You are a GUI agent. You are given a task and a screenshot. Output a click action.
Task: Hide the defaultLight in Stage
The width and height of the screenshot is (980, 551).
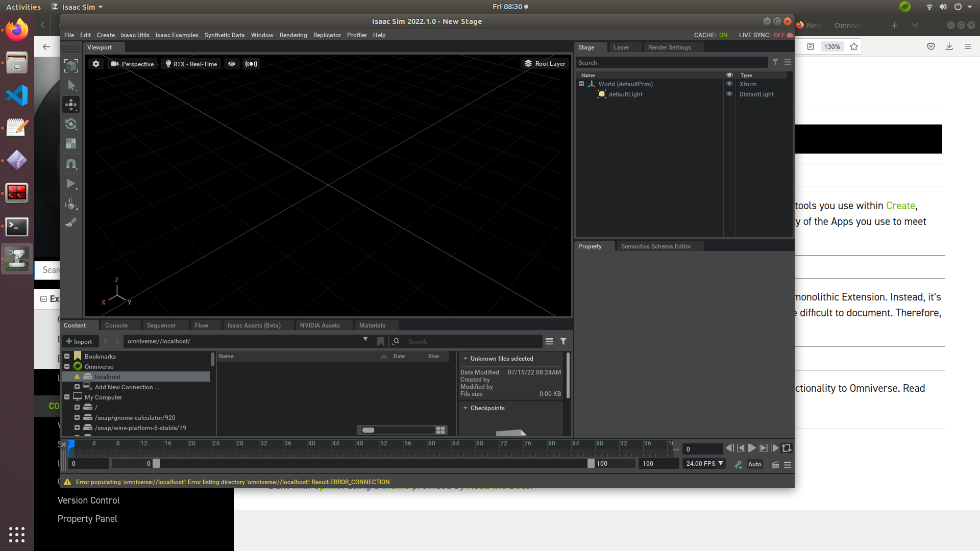pyautogui.click(x=729, y=94)
